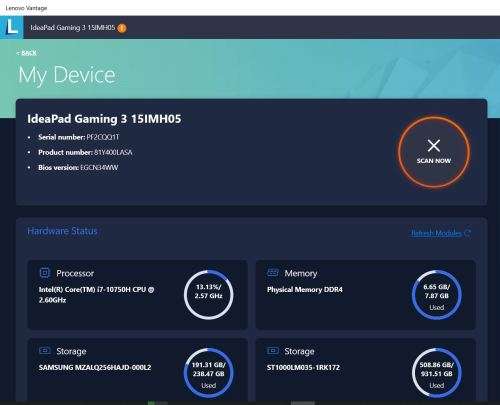Click the Lenovo Vantage L logo
The height and width of the screenshot is (405, 500).
pos(12,27)
